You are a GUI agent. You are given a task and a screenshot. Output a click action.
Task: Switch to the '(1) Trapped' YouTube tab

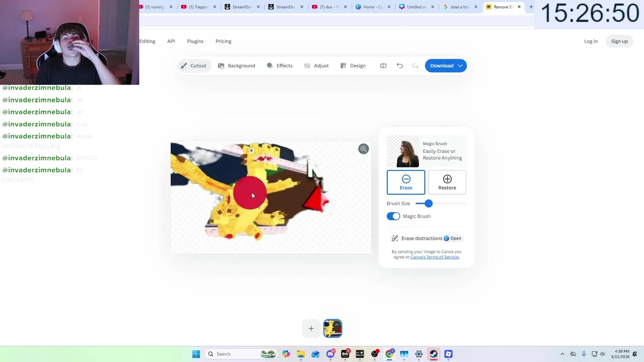point(198,7)
